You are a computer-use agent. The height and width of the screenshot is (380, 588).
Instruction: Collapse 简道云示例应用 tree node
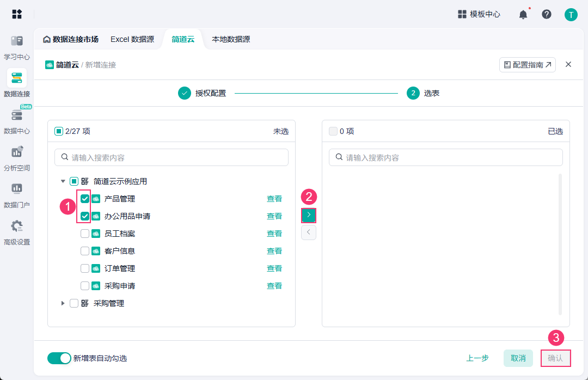click(63, 181)
